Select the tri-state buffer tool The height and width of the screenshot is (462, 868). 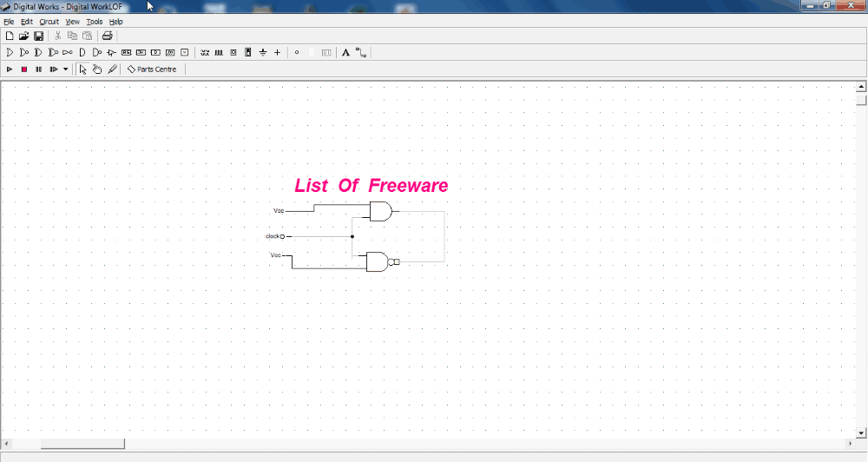click(x=111, y=53)
